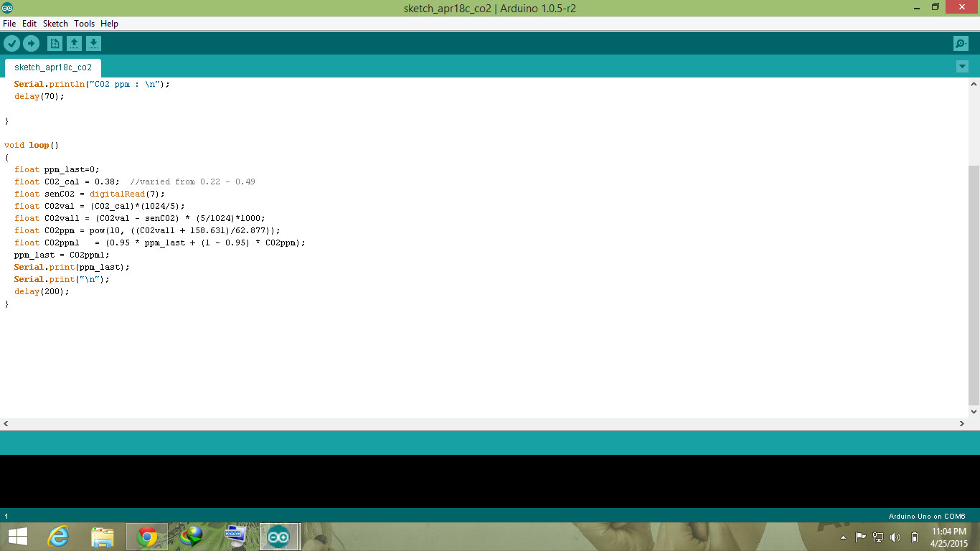Click the 'Arduino Uno on COM6' status text
This screenshot has width=980, height=551.
point(927,517)
